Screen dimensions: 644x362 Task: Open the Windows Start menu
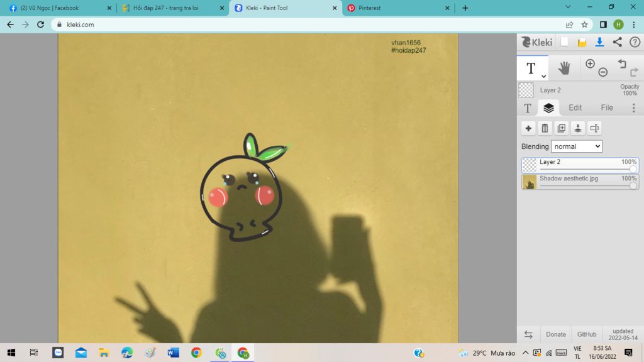click(11, 353)
